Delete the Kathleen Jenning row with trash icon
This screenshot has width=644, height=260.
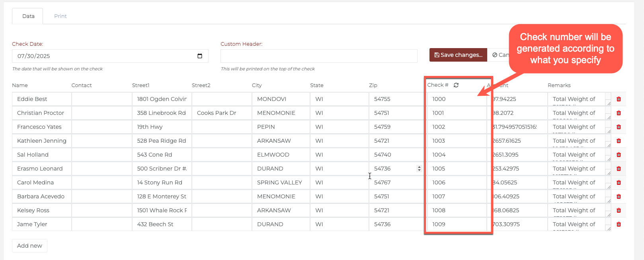[619, 141]
